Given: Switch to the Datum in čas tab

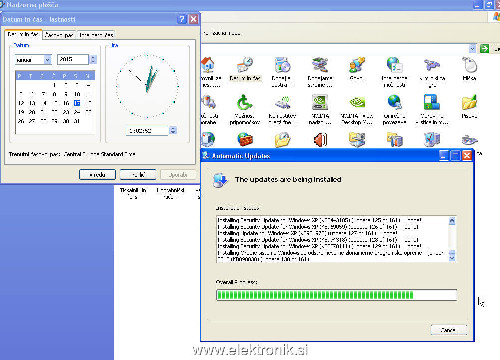Looking at the screenshot, I should pos(23,34).
